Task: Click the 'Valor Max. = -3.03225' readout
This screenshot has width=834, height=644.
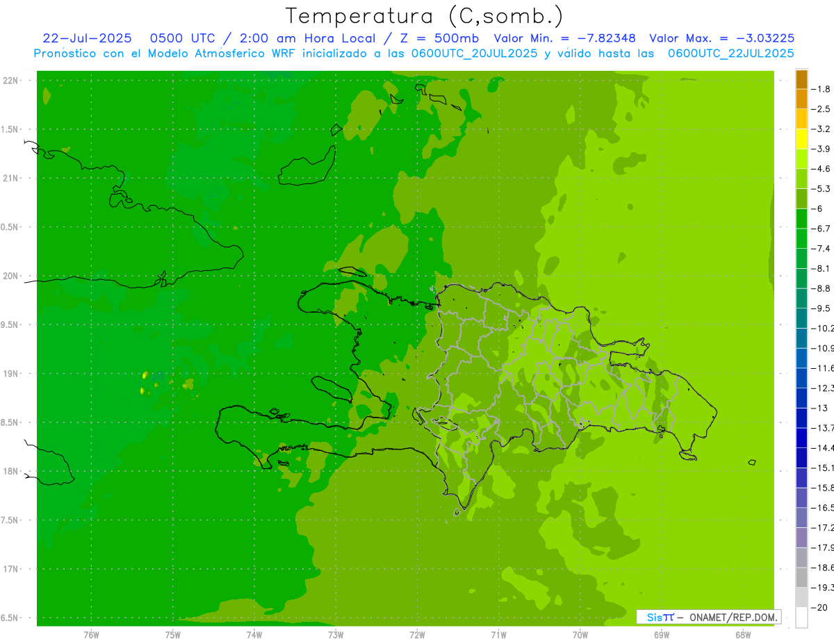Action: (x=721, y=38)
